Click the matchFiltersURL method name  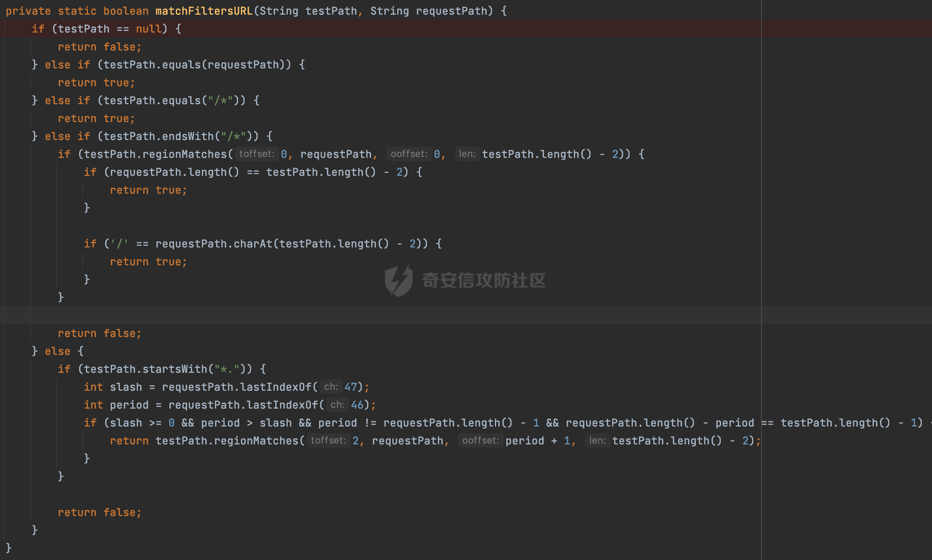point(204,11)
